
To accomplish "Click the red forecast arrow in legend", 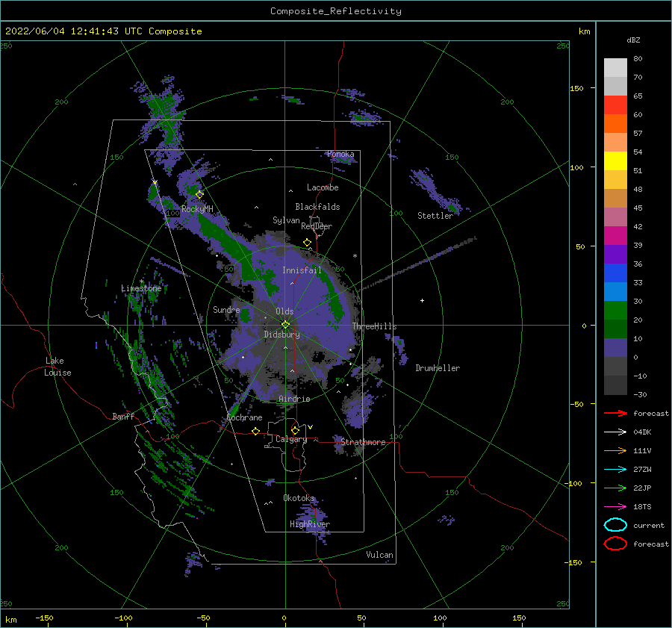I will pos(615,413).
